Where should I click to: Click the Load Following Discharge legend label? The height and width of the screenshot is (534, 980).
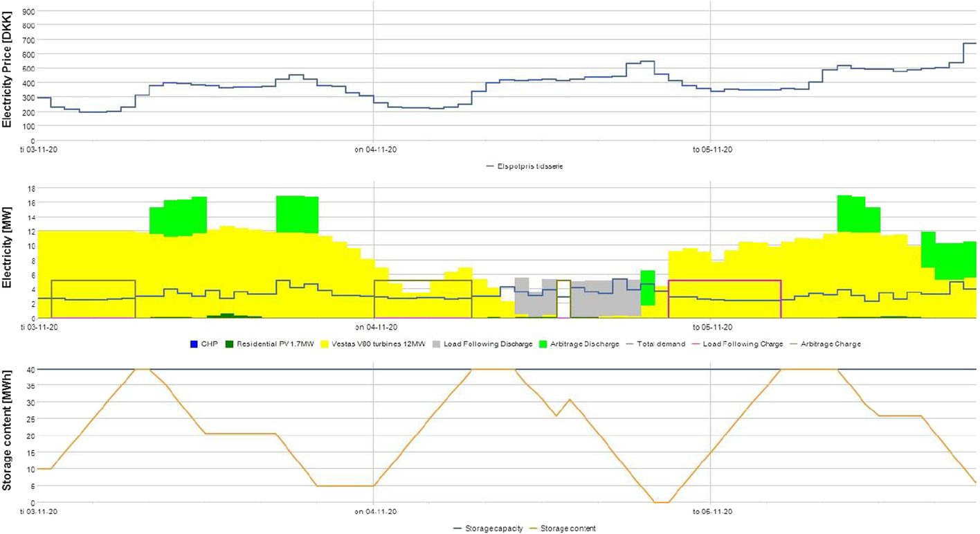[x=488, y=344]
